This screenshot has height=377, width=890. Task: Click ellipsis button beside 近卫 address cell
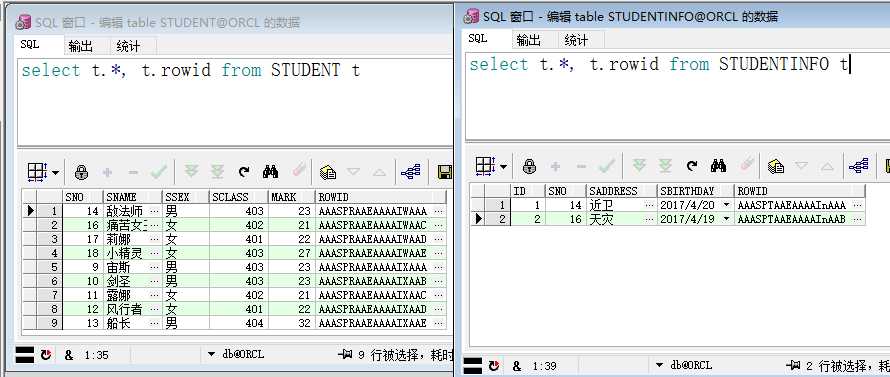coord(649,205)
